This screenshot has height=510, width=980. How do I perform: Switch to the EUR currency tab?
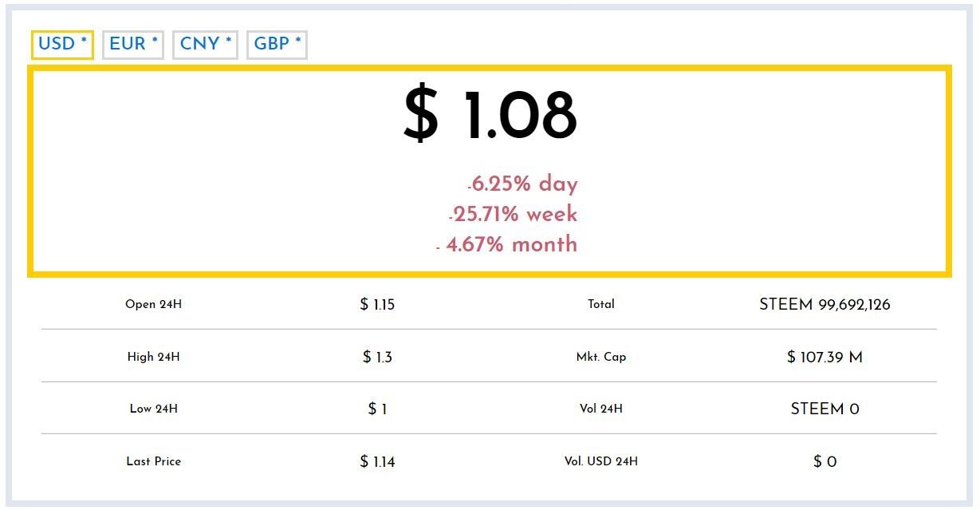tap(133, 45)
